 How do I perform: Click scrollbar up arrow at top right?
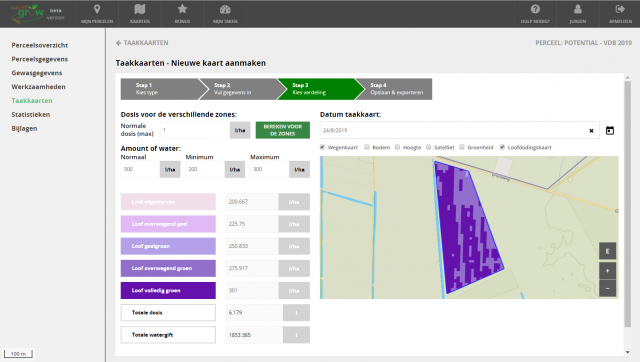pyautogui.click(x=628, y=77)
